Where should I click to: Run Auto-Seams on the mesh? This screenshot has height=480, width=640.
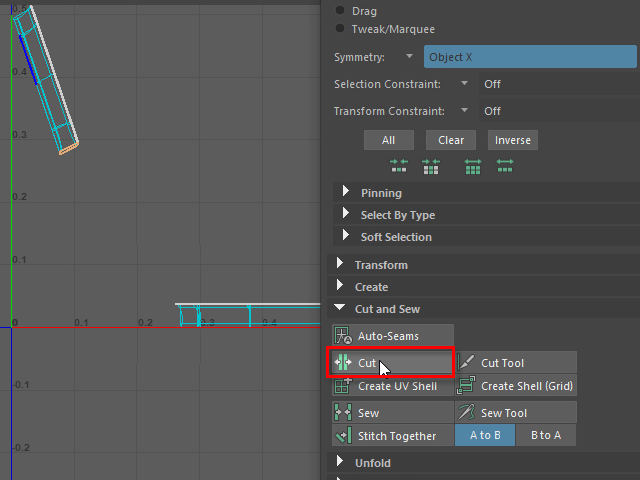point(393,336)
